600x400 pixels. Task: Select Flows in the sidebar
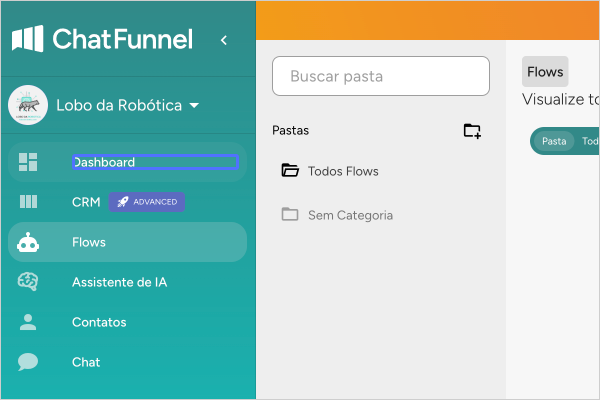coord(127,242)
